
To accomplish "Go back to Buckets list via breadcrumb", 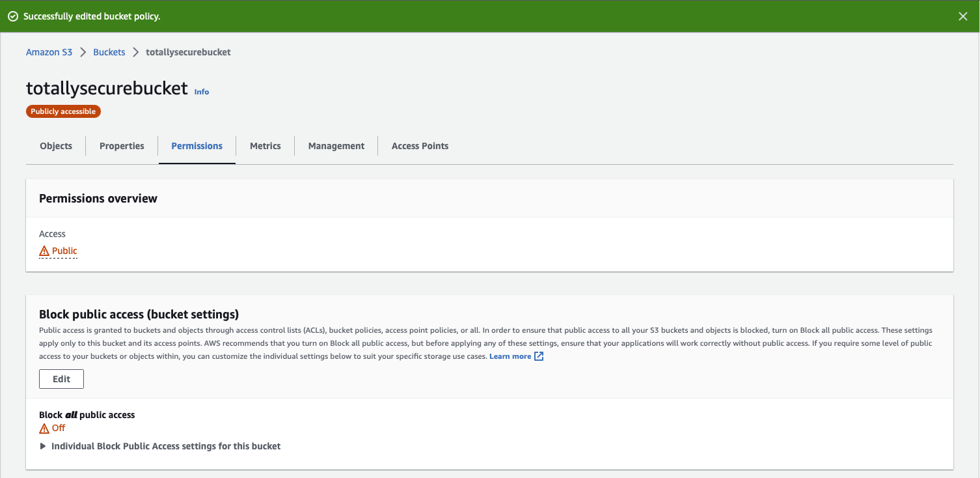I will pos(109,52).
